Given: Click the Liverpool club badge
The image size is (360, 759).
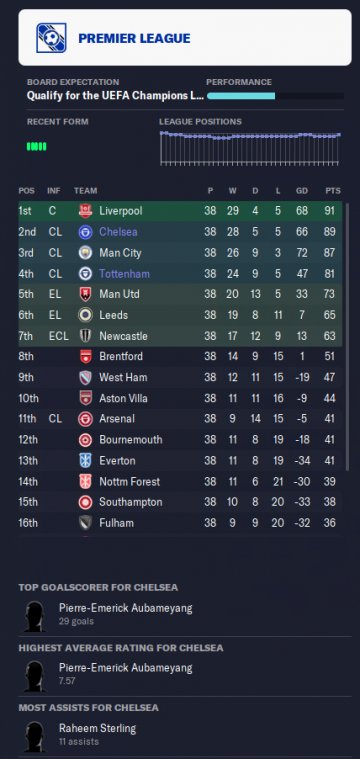Looking at the screenshot, I should click(85, 211).
